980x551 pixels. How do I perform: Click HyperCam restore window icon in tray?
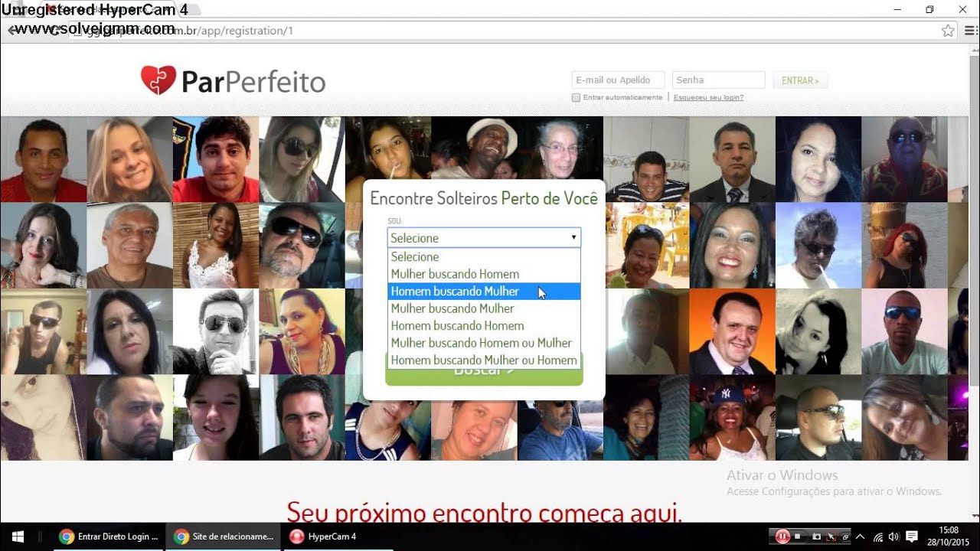pos(845,536)
